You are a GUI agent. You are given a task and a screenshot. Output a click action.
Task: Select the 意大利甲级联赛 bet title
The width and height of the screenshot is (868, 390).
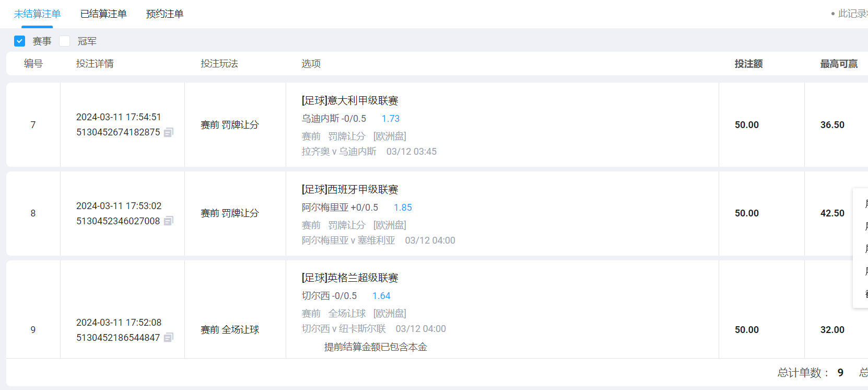click(350, 100)
